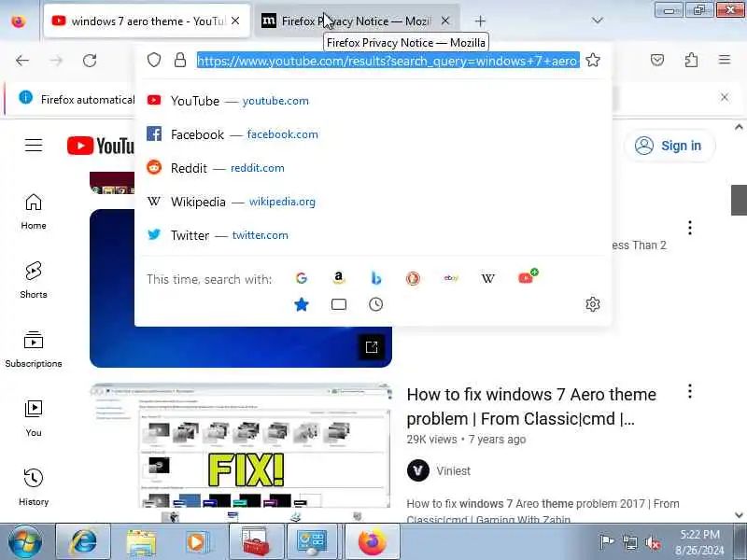
Task: Click Sign in button on YouTube
Action: (669, 146)
